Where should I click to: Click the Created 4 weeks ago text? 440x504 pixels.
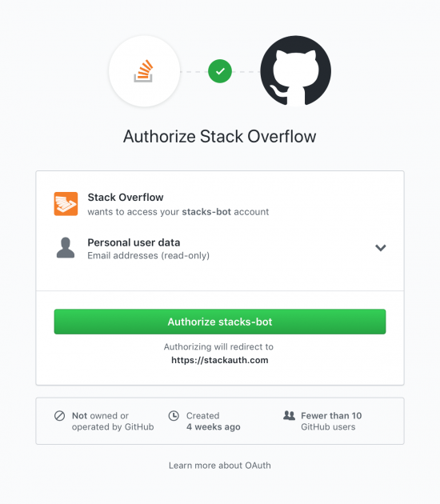point(214,421)
